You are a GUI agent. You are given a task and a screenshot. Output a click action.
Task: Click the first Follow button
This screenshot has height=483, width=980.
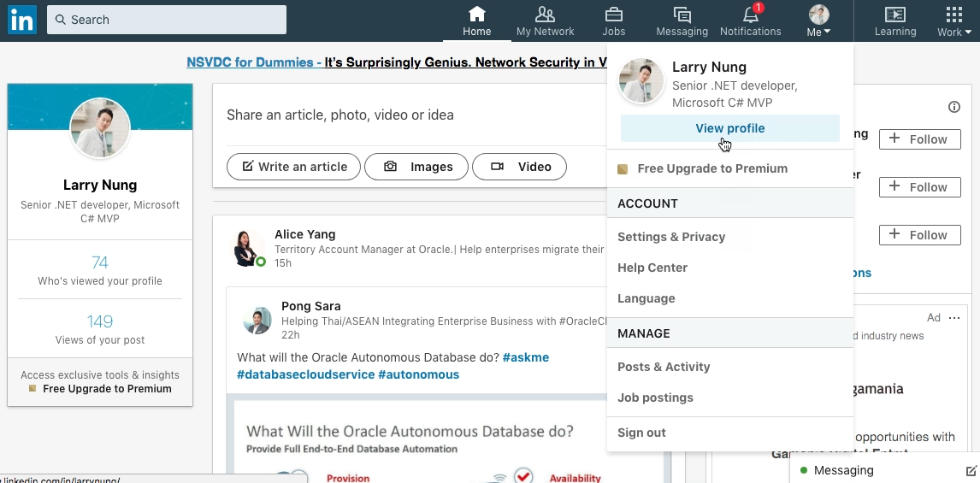tap(919, 139)
